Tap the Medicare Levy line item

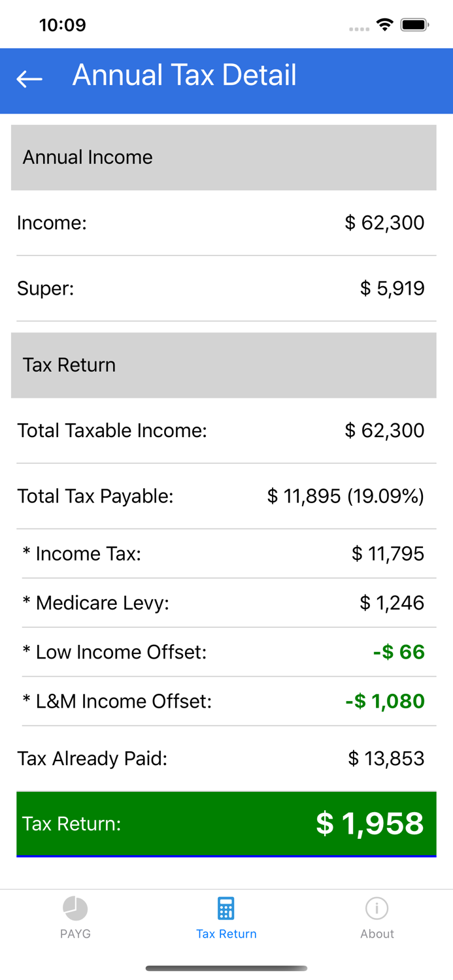[x=226, y=602]
